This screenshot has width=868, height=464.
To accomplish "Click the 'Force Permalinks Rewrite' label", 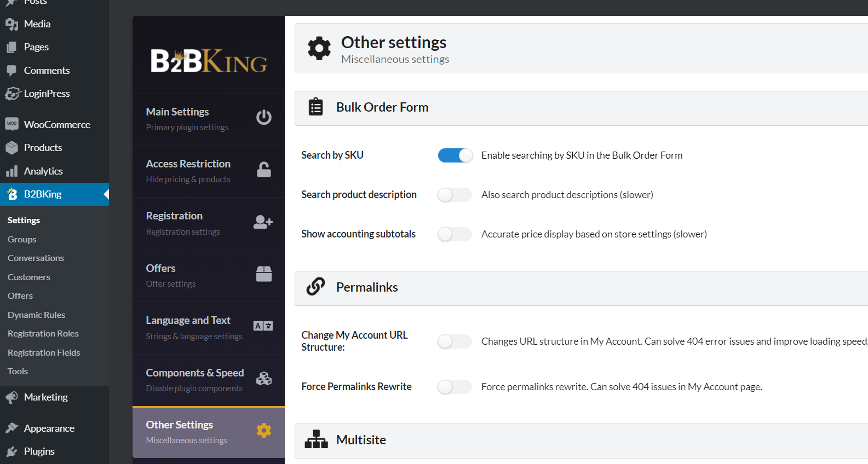I will point(357,386).
